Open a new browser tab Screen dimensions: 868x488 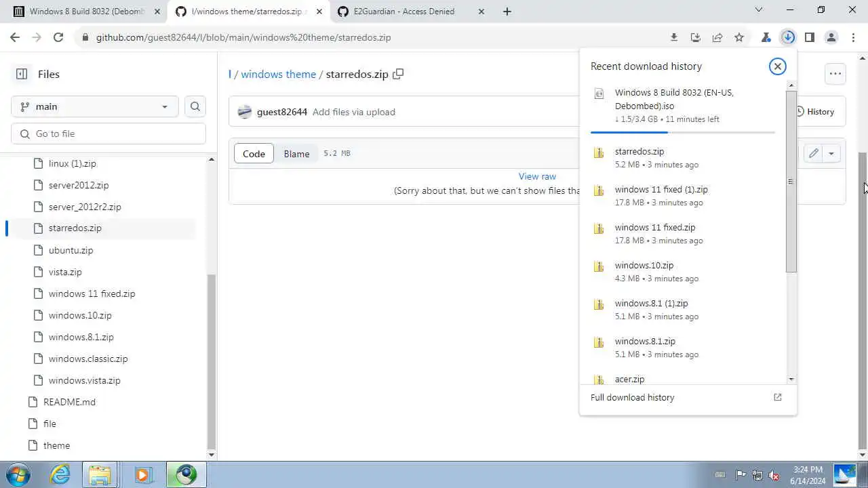click(507, 12)
